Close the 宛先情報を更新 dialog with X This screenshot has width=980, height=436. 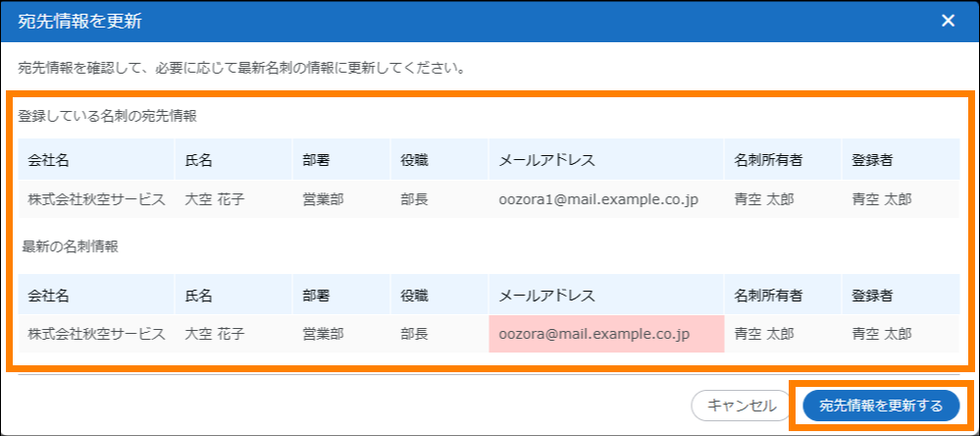(948, 21)
